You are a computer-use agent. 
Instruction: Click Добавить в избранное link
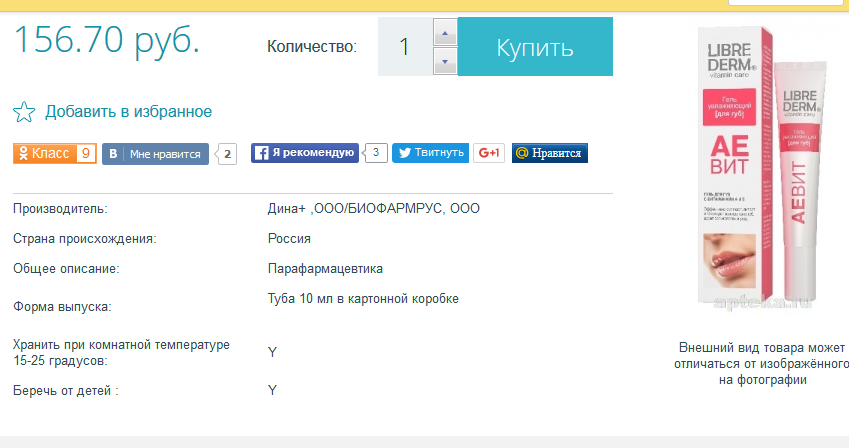click(x=128, y=112)
